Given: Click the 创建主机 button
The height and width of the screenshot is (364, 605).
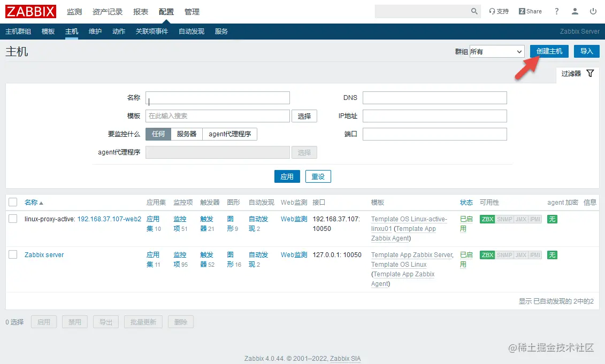Looking at the screenshot, I should coord(549,51).
